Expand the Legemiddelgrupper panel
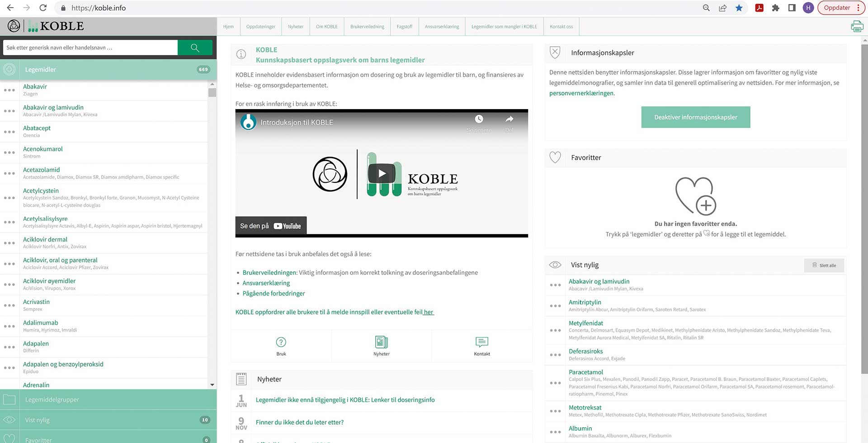This screenshot has width=868, height=443. click(108, 400)
